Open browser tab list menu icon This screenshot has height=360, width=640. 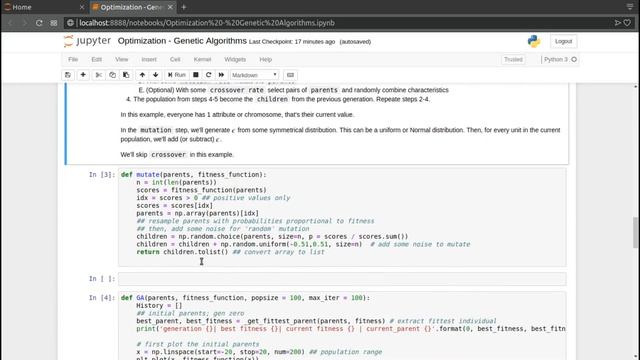pyautogui.click(x=630, y=7)
